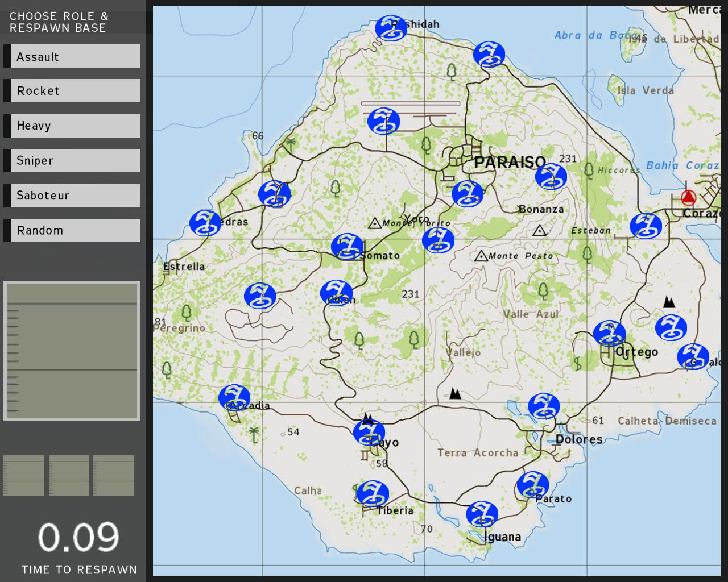Image resolution: width=728 pixels, height=582 pixels.
Task: Click the Peregrino label on the map
Action: pos(179,328)
